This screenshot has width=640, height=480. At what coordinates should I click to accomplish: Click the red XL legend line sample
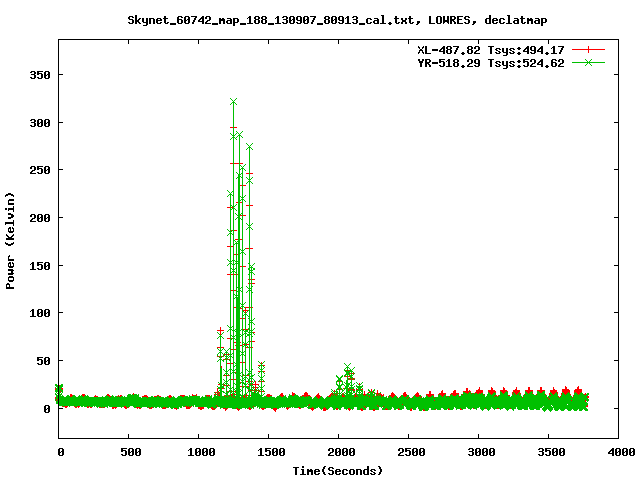pyautogui.click(x=588, y=50)
